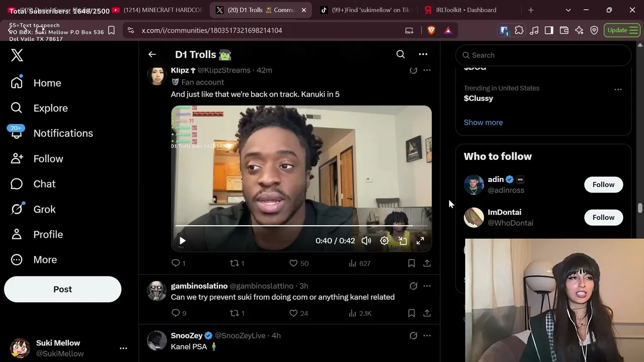Go back using the arrow beside D1 Trolls

click(x=152, y=54)
